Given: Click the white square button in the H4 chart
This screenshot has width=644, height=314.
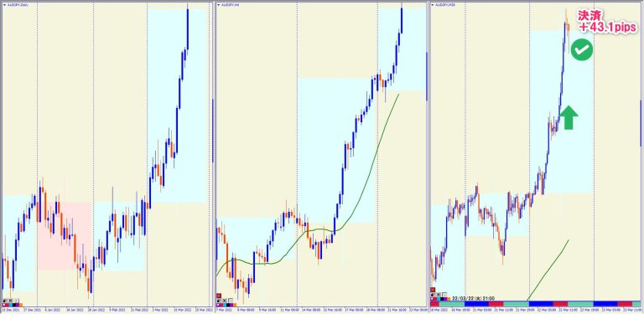Looking at the screenshot, I should pos(231,301).
